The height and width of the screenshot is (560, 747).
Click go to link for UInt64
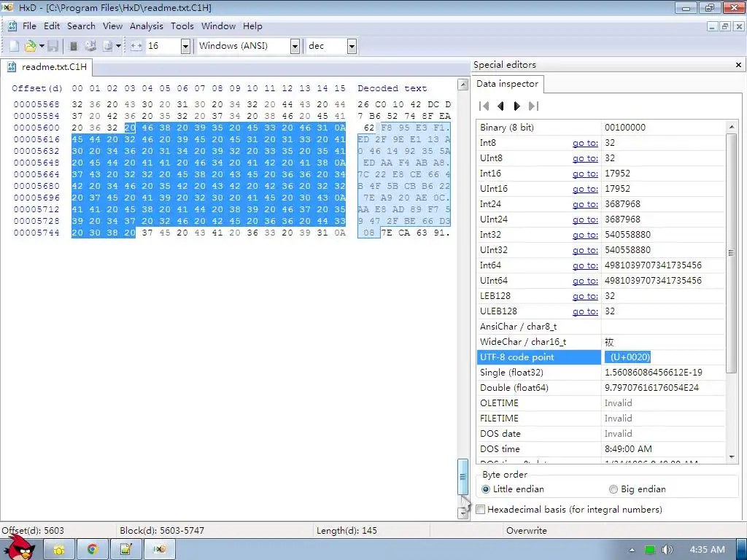pos(585,281)
